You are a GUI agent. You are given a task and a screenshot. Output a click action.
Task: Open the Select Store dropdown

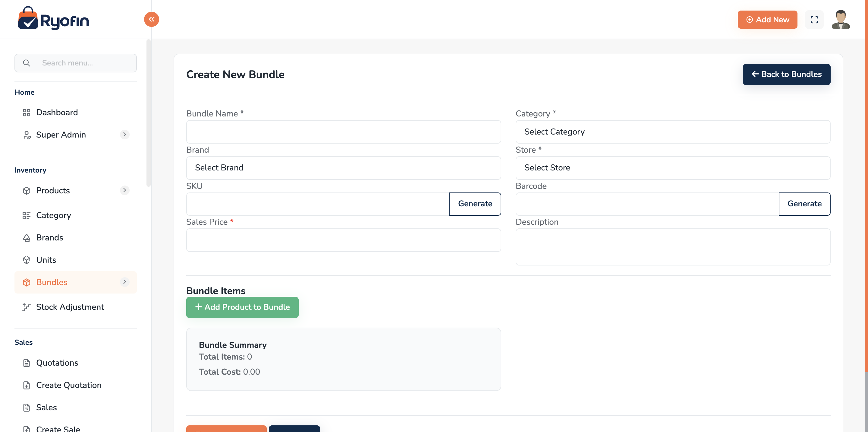pos(673,168)
